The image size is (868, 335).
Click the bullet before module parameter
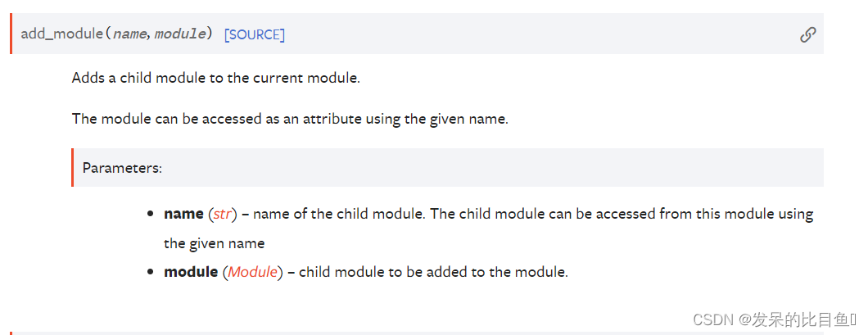[x=150, y=273]
